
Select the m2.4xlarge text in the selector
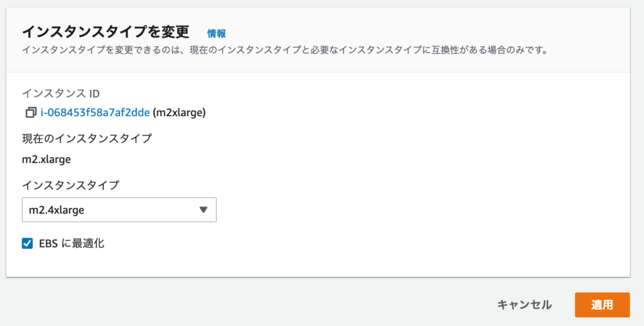pos(56,210)
